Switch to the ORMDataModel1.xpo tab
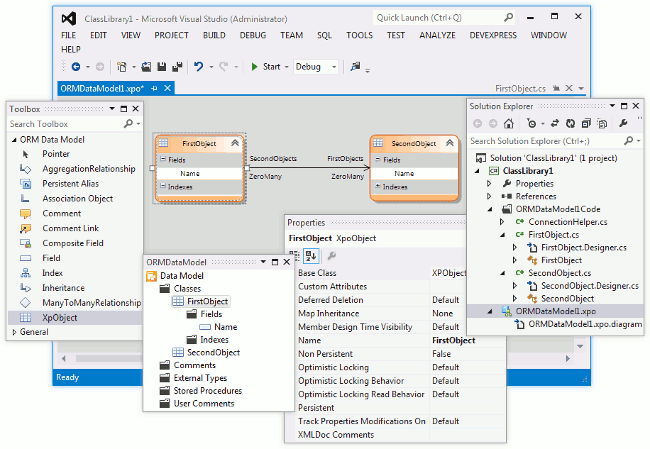Viewport: 650px width, 449px height. [102, 88]
